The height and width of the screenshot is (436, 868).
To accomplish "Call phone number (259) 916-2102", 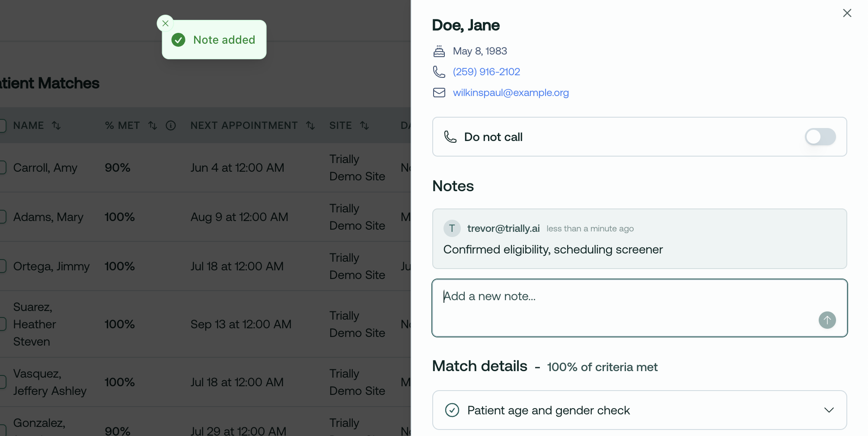I will tap(486, 72).
